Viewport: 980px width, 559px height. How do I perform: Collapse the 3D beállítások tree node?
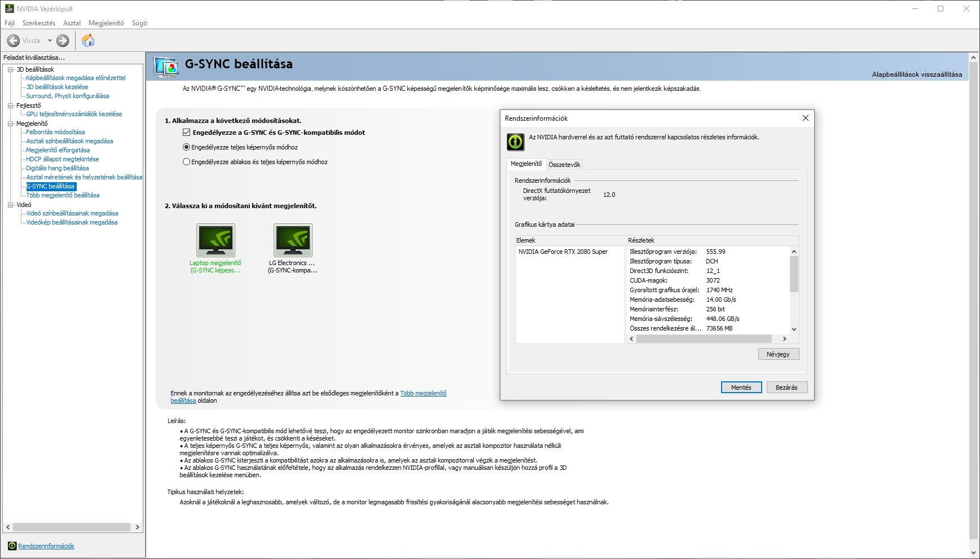point(10,69)
